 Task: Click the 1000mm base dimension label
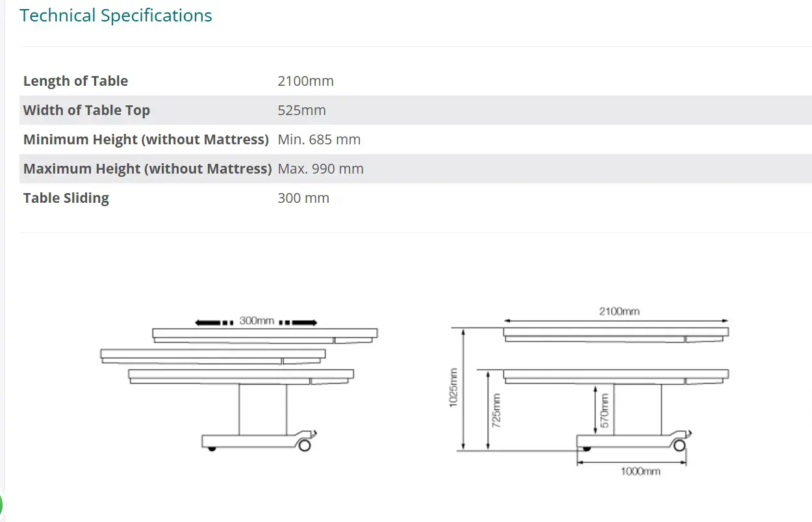click(x=640, y=471)
